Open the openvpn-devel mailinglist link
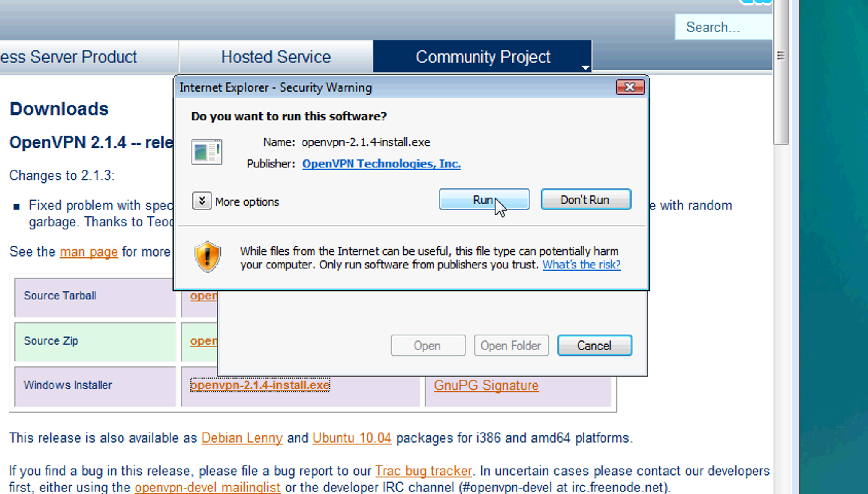868x494 pixels. tap(207, 487)
